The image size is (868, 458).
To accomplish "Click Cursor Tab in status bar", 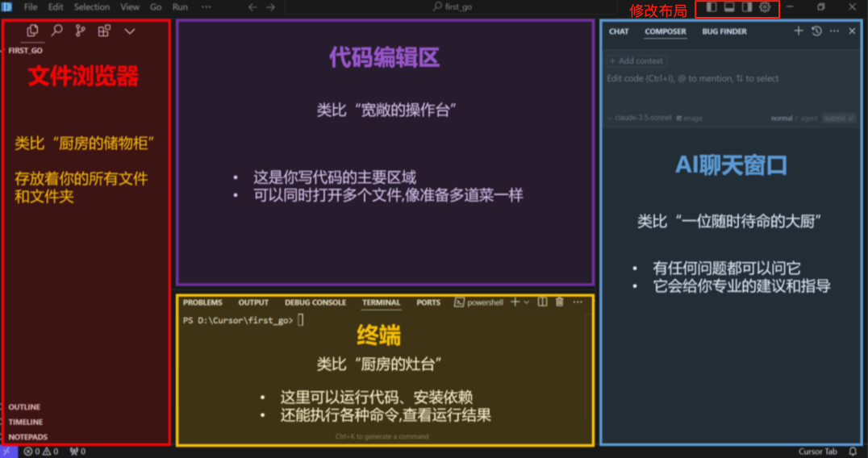I will click(818, 452).
